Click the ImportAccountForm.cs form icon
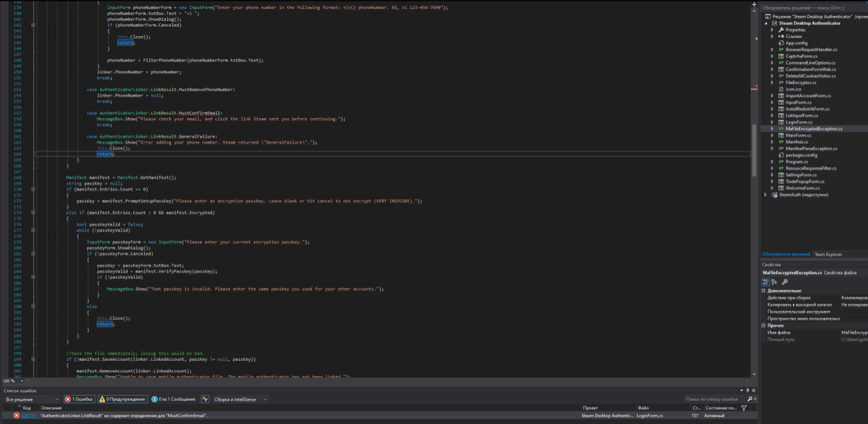 click(x=781, y=96)
